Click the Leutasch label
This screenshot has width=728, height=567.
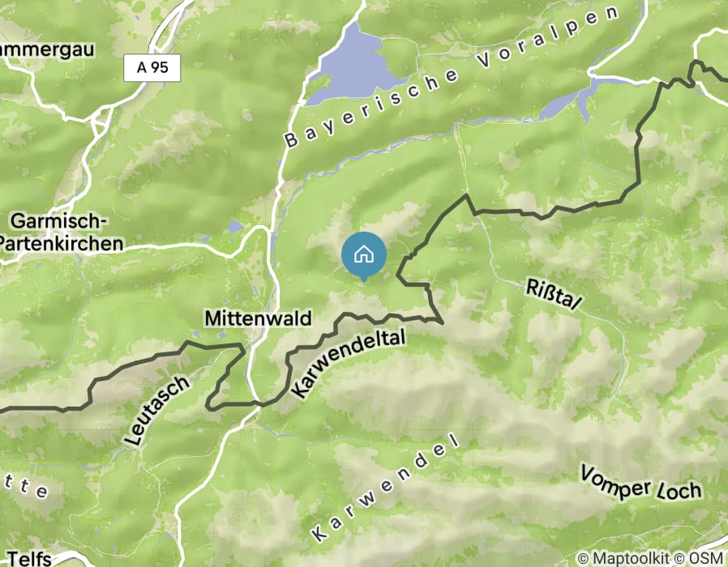(x=157, y=410)
